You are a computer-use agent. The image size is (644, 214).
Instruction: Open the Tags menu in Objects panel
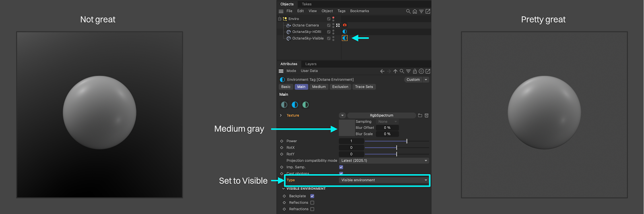click(341, 11)
